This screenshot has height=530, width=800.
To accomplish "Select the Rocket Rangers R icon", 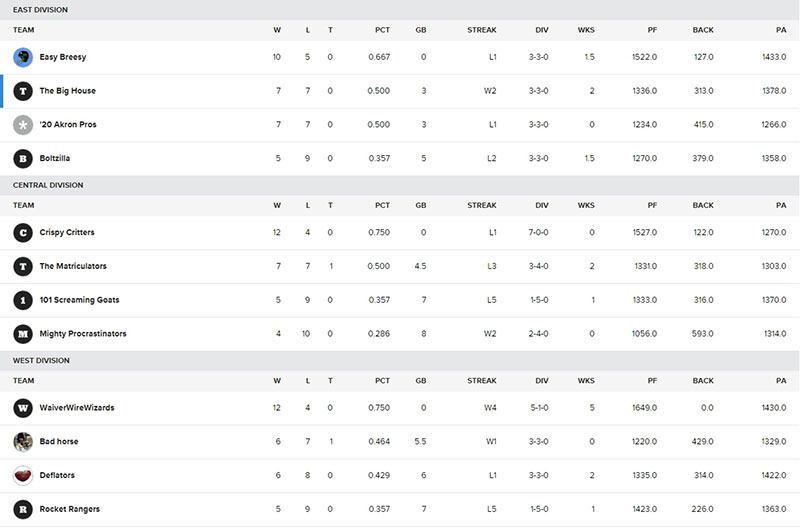I will 23,509.
